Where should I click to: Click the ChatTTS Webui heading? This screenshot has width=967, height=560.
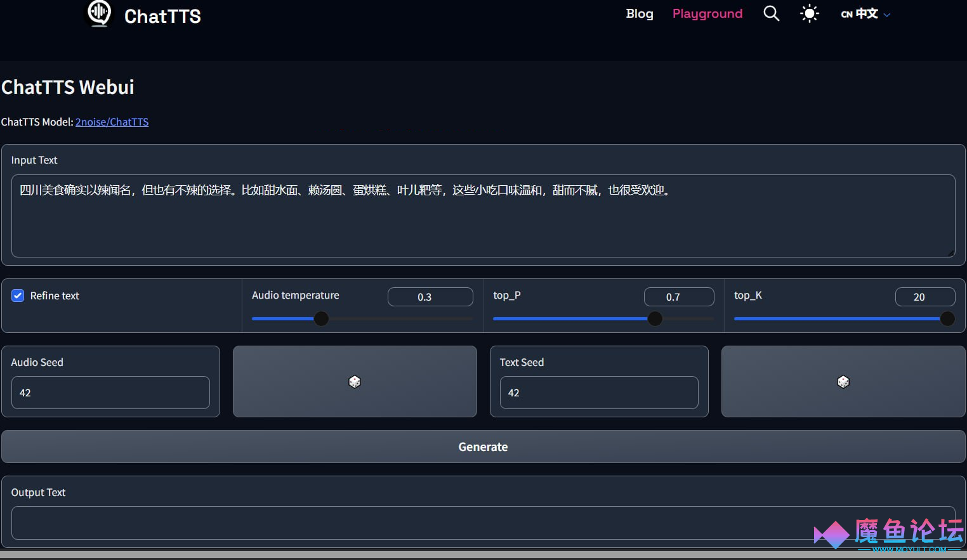[68, 87]
